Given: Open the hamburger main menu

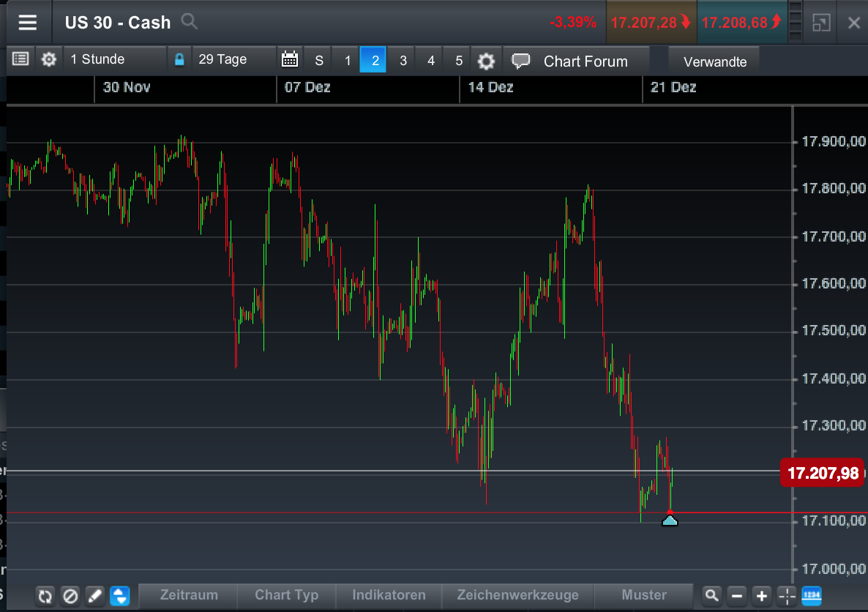Looking at the screenshot, I should point(28,23).
